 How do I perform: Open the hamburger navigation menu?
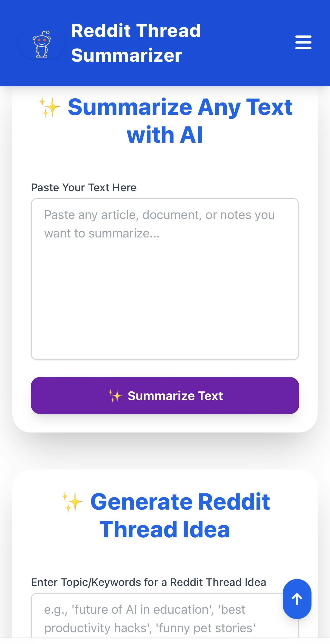303,43
